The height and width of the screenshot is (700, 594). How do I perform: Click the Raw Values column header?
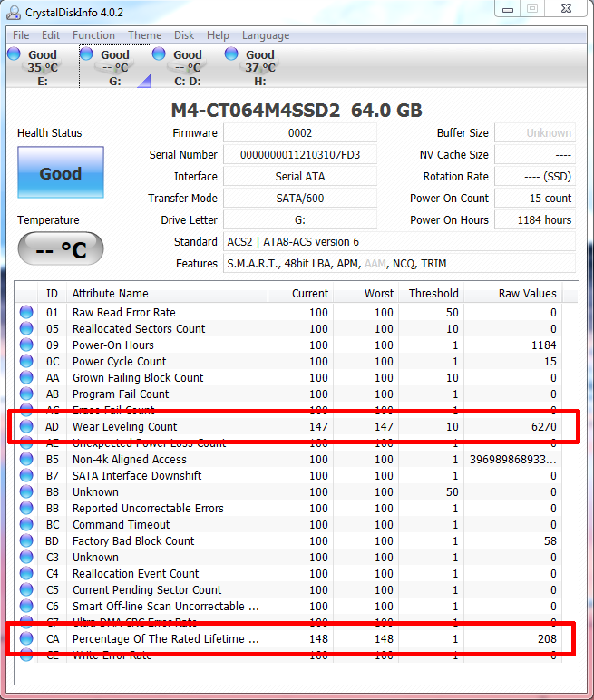tap(513, 293)
